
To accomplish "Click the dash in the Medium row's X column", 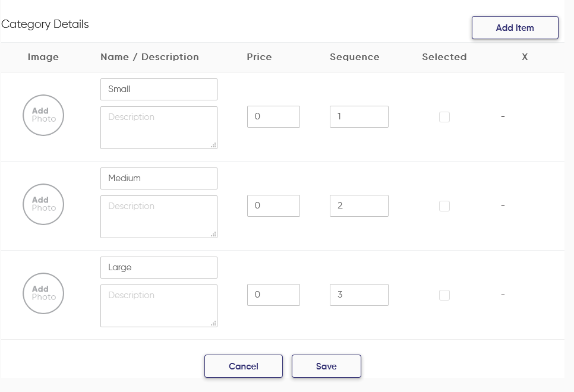I will tap(503, 206).
